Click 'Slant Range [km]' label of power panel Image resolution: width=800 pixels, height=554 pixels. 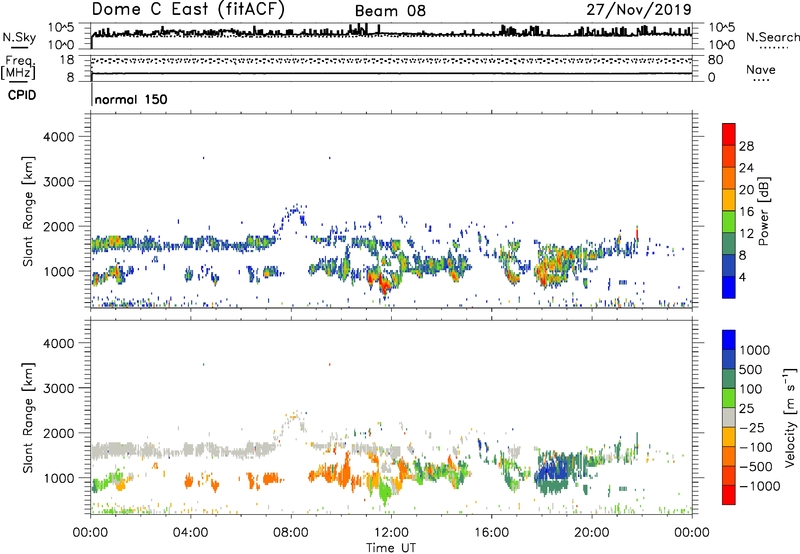point(28,211)
